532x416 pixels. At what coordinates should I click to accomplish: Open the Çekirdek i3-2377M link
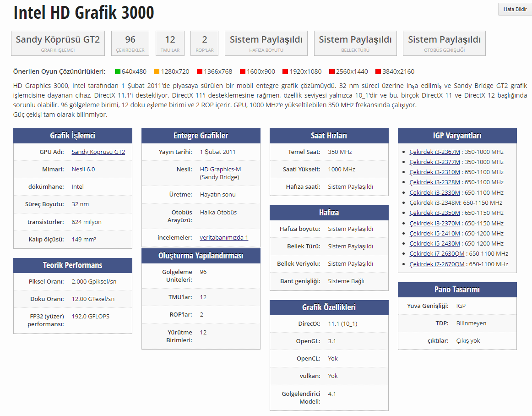click(434, 162)
